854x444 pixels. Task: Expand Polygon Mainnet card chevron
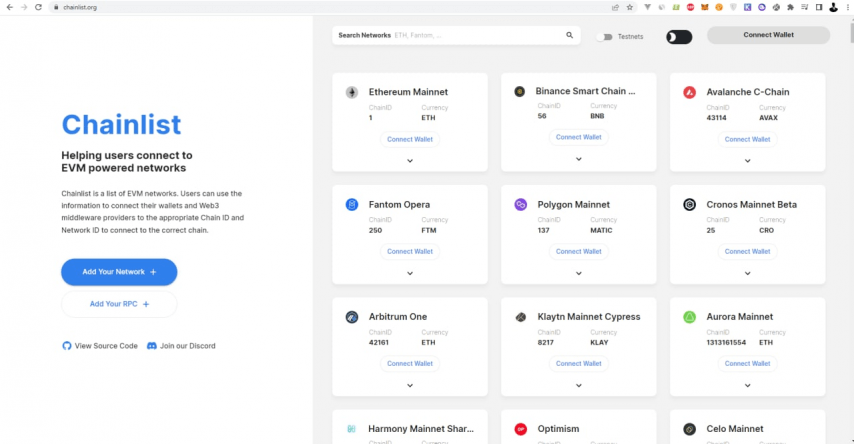pos(579,273)
